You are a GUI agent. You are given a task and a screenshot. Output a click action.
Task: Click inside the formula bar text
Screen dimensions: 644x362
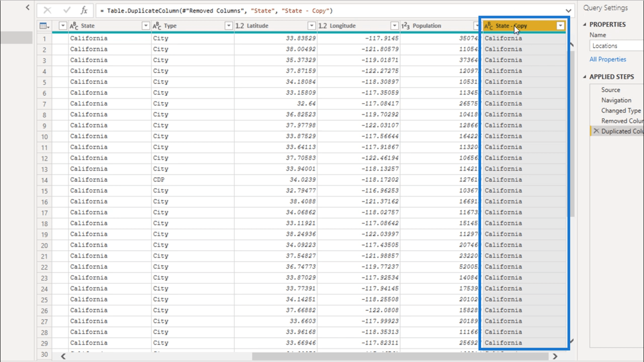click(x=217, y=11)
